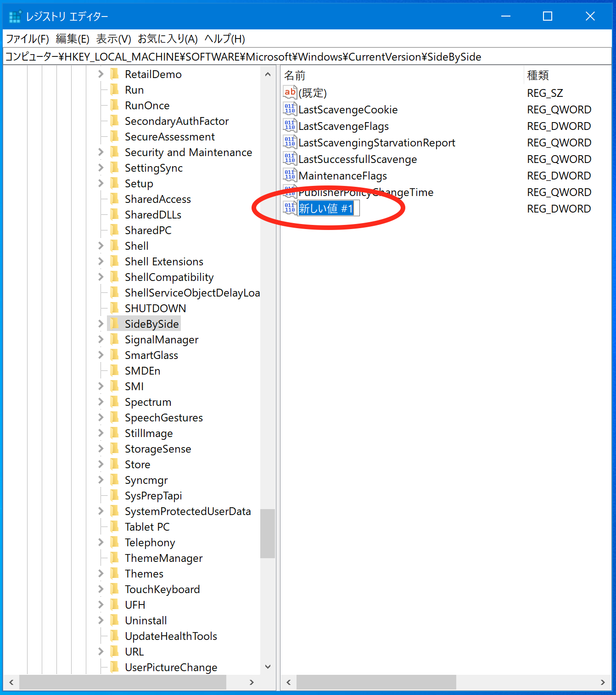Click the UserPictureChange folder icon
Screen dimensions: 616x695
[115, 667]
